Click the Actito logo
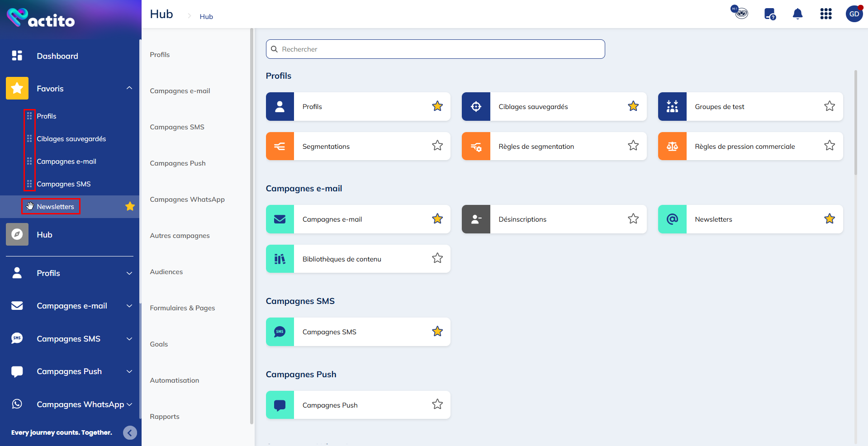Viewport: 868px width, 446px height. click(41, 19)
